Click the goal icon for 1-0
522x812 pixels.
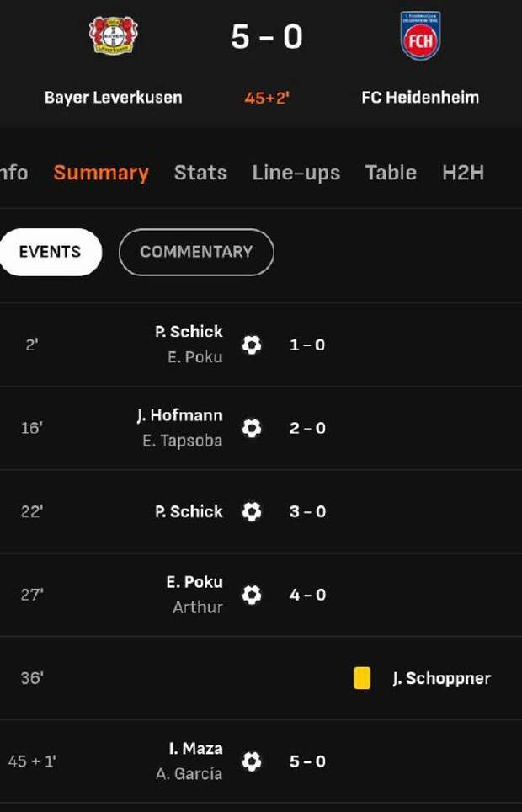point(251,345)
